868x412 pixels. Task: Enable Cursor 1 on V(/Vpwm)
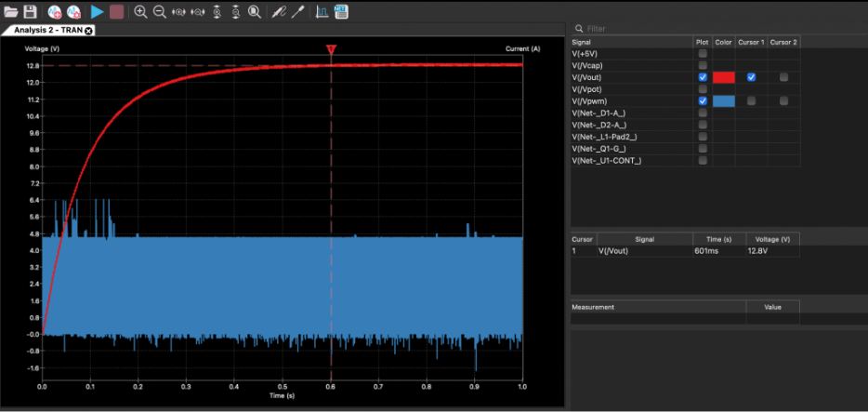(x=751, y=100)
